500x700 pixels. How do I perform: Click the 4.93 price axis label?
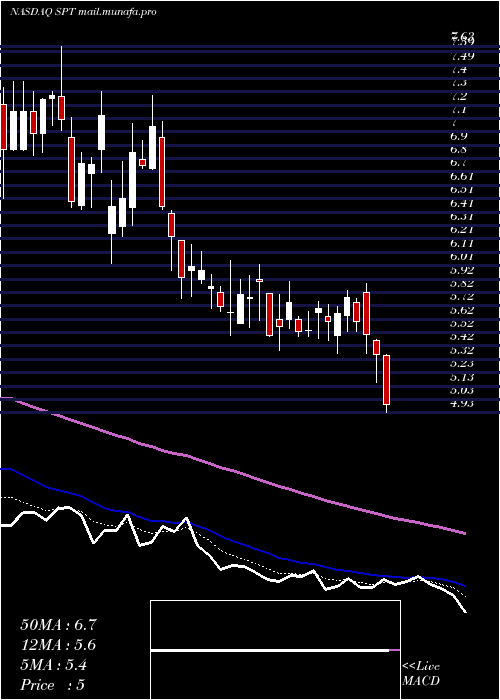[x=462, y=403]
